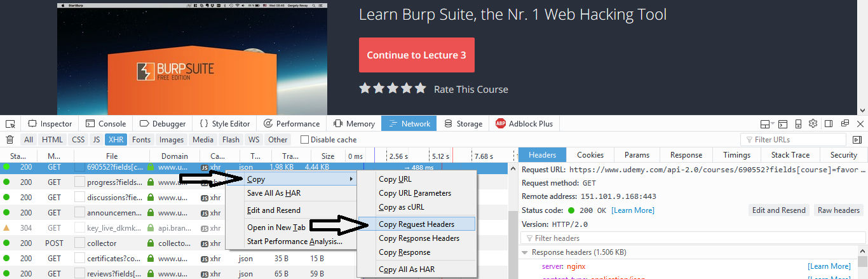Screen dimensions: 868x279
Task: Open the Cookies details tab
Action: [590, 155]
